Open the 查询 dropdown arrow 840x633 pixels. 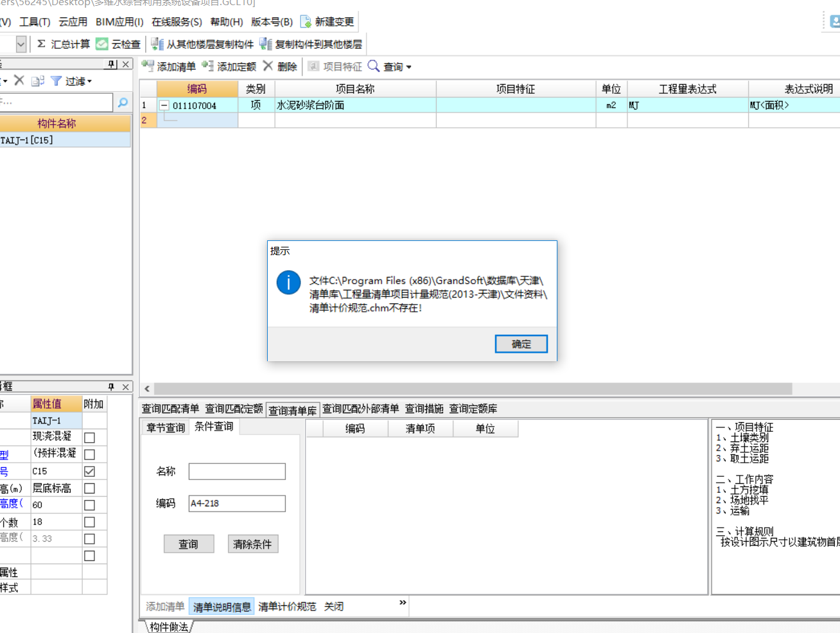pyautogui.click(x=408, y=67)
